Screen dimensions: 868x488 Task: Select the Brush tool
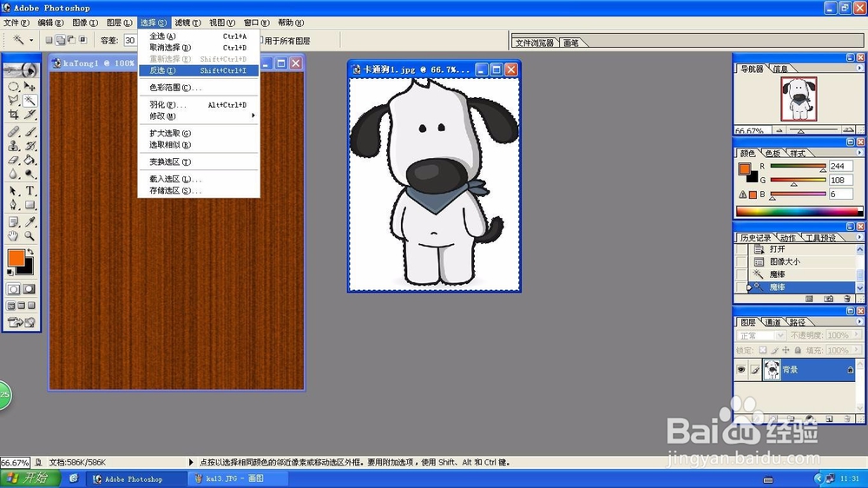coord(30,132)
